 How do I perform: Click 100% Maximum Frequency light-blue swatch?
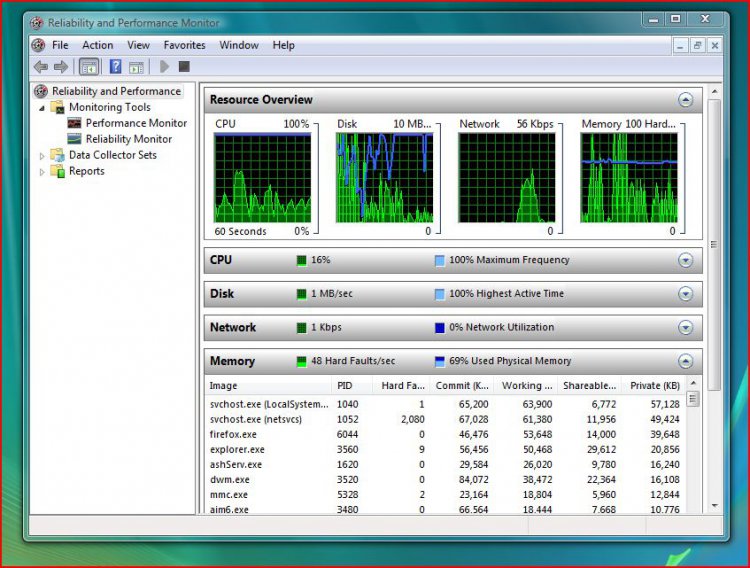pyautogui.click(x=440, y=260)
